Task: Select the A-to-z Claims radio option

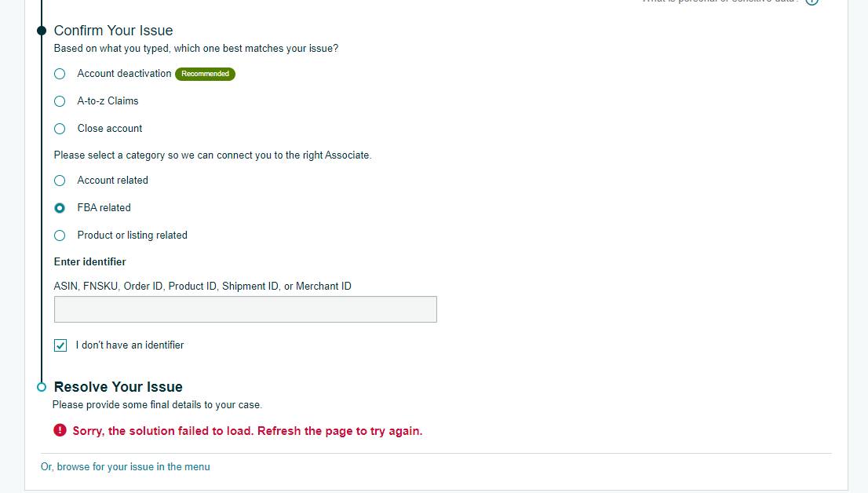Action: coord(60,101)
